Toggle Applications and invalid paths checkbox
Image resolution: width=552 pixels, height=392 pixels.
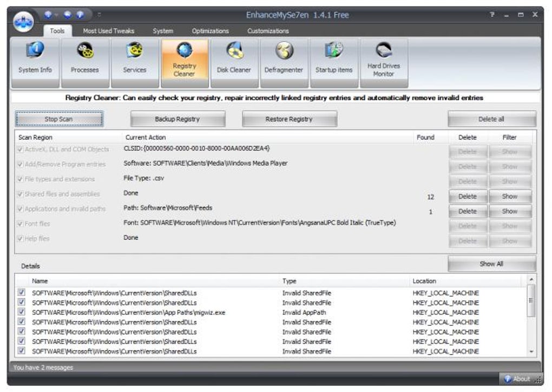[20, 209]
